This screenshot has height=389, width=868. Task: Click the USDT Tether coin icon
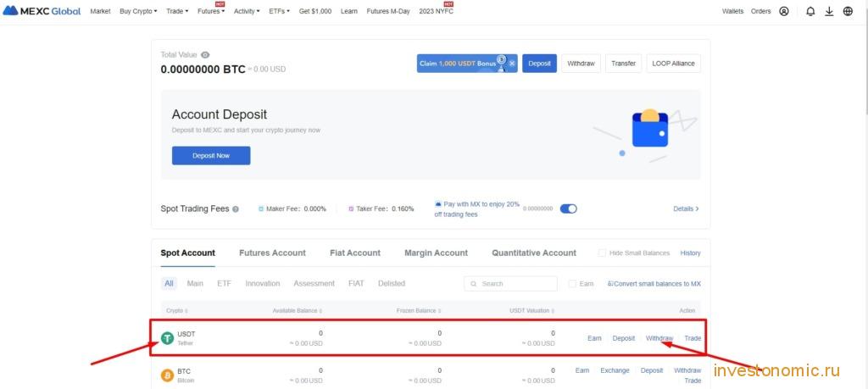click(x=167, y=338)
